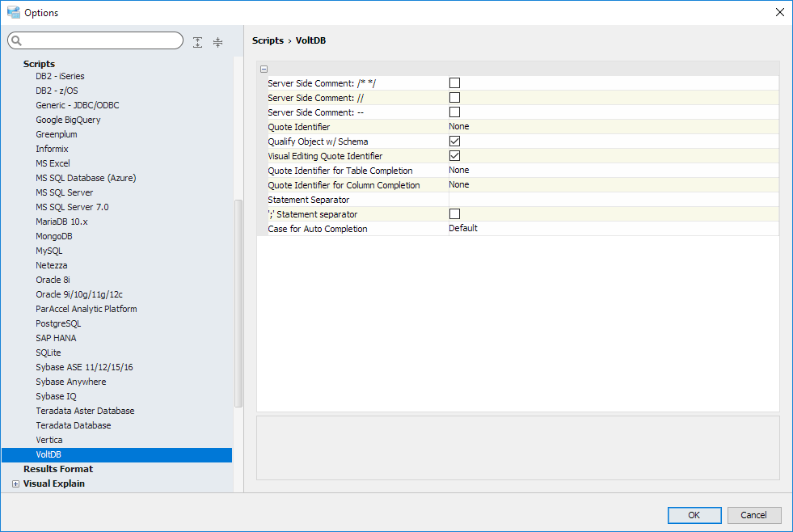Open Case for Auto Completion dropdown

click(x=613, y=229)
